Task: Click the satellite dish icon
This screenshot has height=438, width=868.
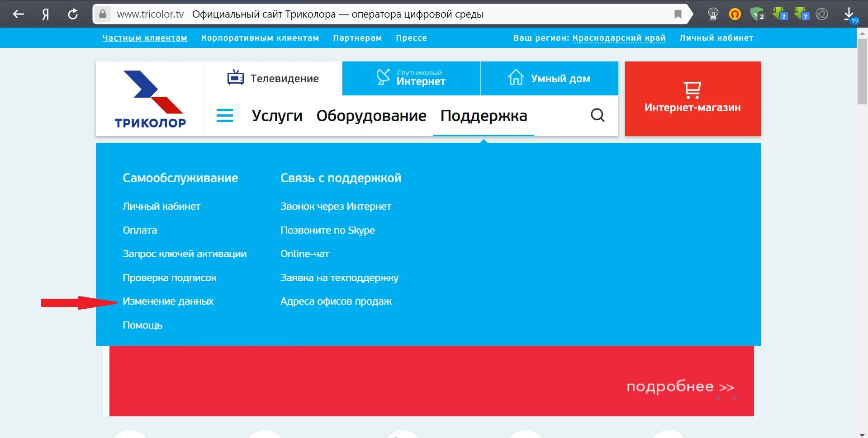Action: coord(383,77)
